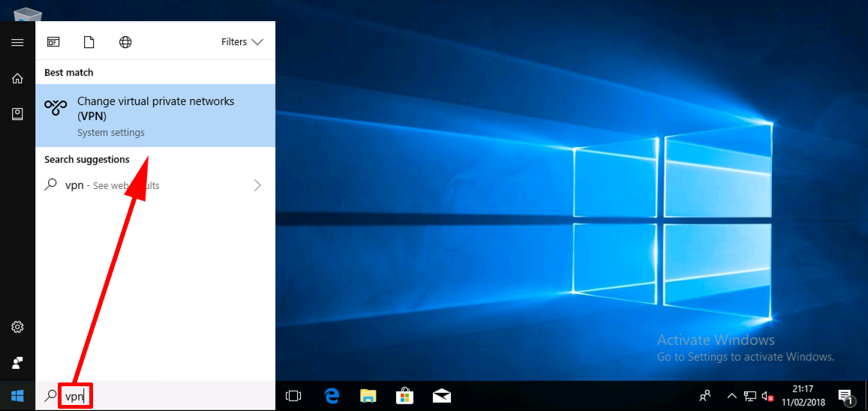Expand the vpn web suggestion chevron arrow
The height and width of the screenshot is (411, 868).
click(x=257, y=185)
